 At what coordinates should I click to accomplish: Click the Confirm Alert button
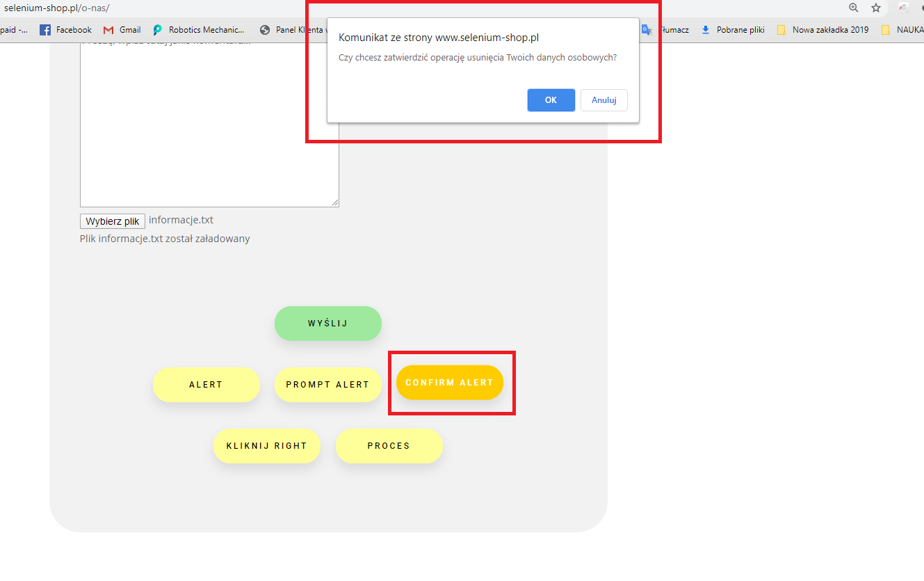point(449,383)
